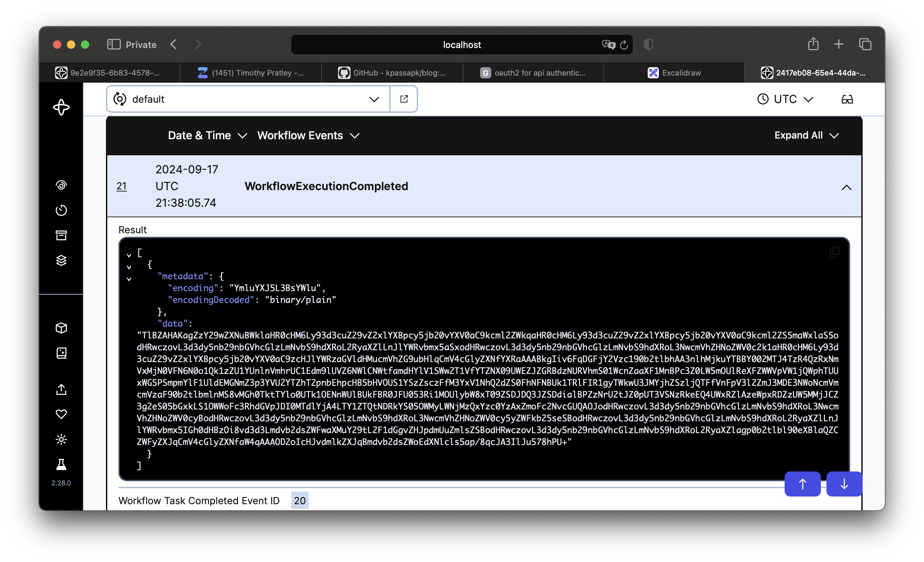
Task: Open the Temporal logo home icon
Action: (61, 108)
